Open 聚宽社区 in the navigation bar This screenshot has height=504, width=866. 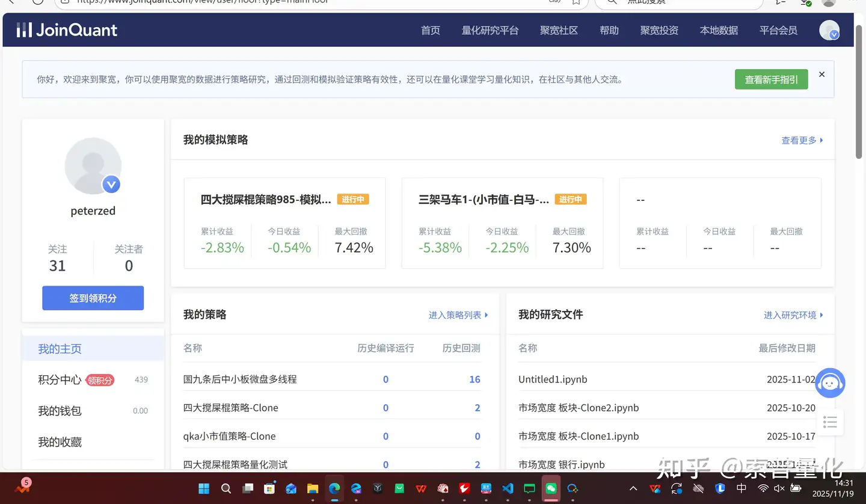[559, 31]
